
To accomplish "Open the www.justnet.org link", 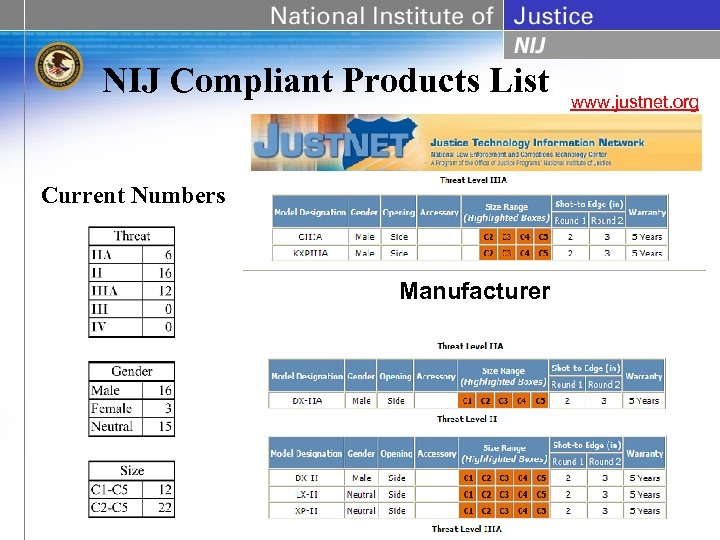I will [635, 102].
